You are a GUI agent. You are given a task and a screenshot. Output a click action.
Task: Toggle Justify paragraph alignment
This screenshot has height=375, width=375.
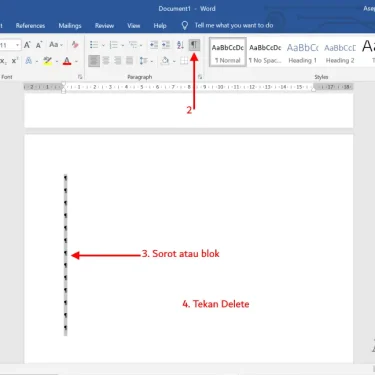click(x=129, y=61)
